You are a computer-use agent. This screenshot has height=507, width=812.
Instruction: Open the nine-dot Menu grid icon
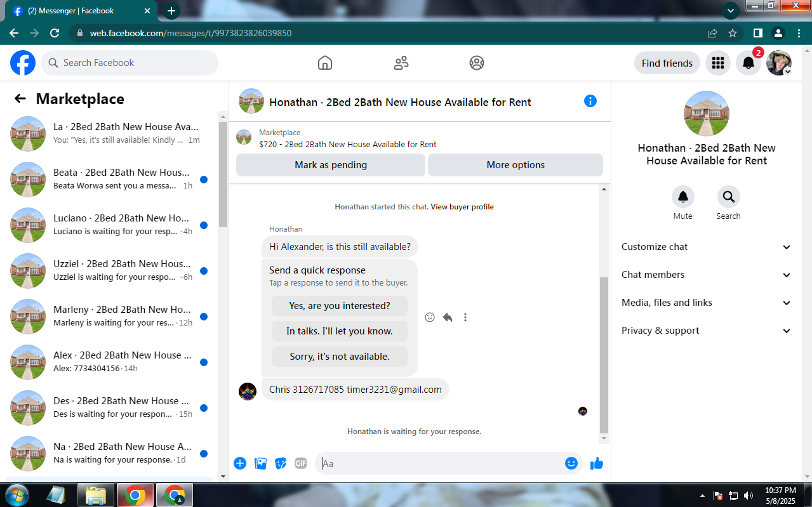(718, 63)
